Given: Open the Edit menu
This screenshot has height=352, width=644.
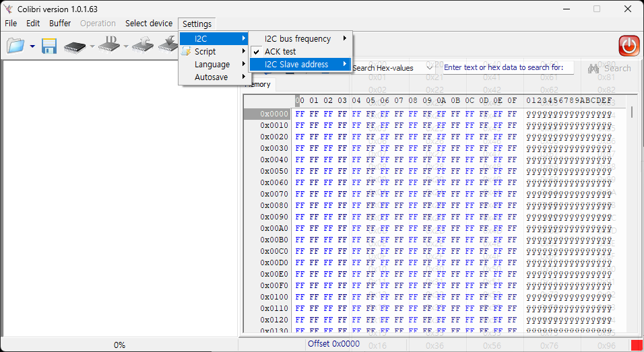Looking at the screenshot, I should pyautogui.click(x=33, y=24).
